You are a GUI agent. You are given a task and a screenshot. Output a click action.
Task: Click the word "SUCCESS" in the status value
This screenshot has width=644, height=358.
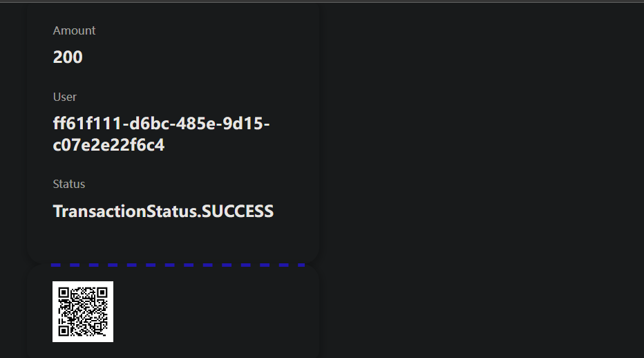[x=236, y=211]
